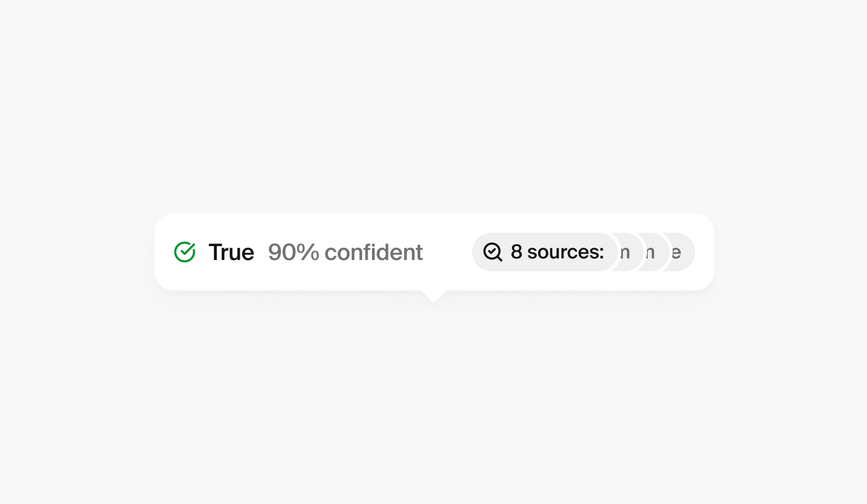
Task: Click the tooltip pointer arrow below the card
Action: (x=433, y=295)
